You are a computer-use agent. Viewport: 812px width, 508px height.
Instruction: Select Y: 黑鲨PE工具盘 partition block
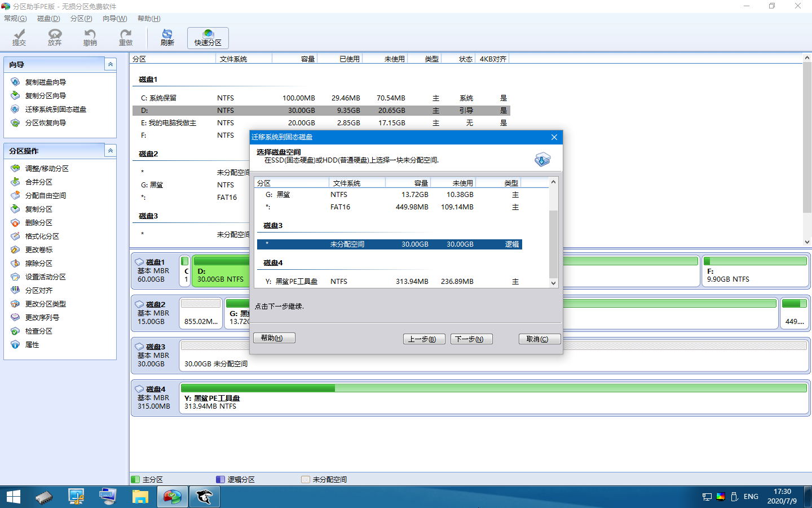coord(494,398)
